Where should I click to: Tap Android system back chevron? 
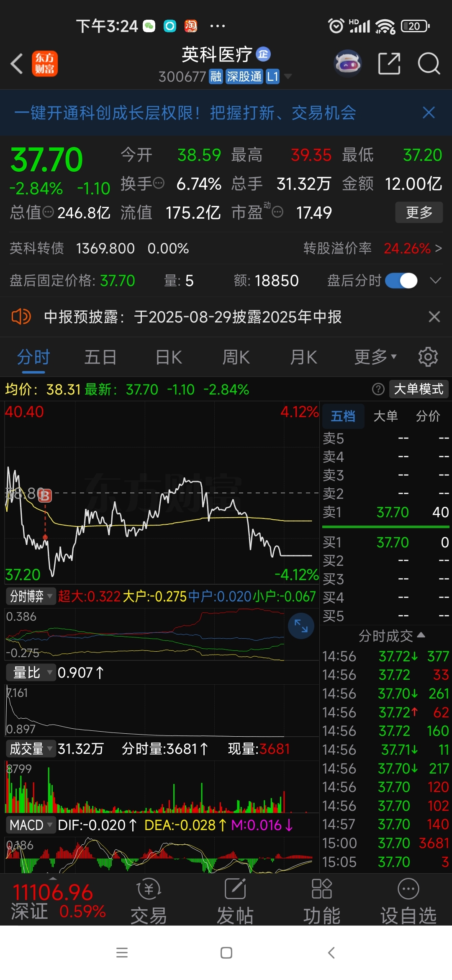pos(331,953)
